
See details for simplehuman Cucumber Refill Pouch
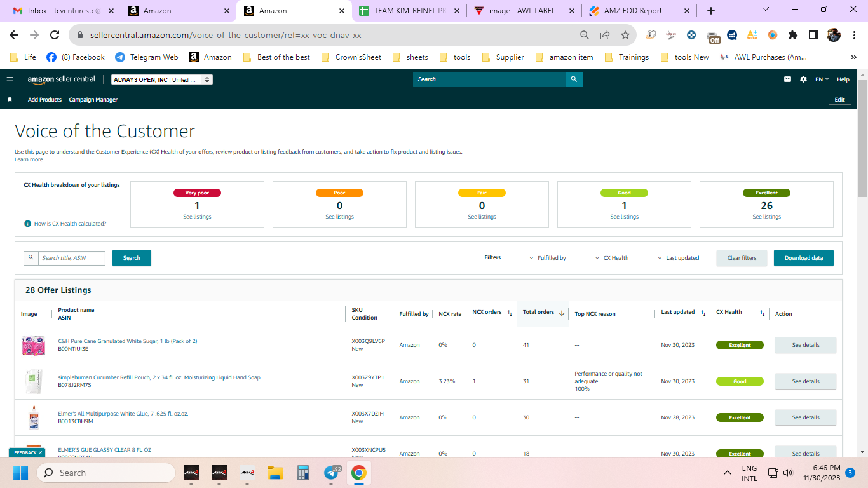806,381
